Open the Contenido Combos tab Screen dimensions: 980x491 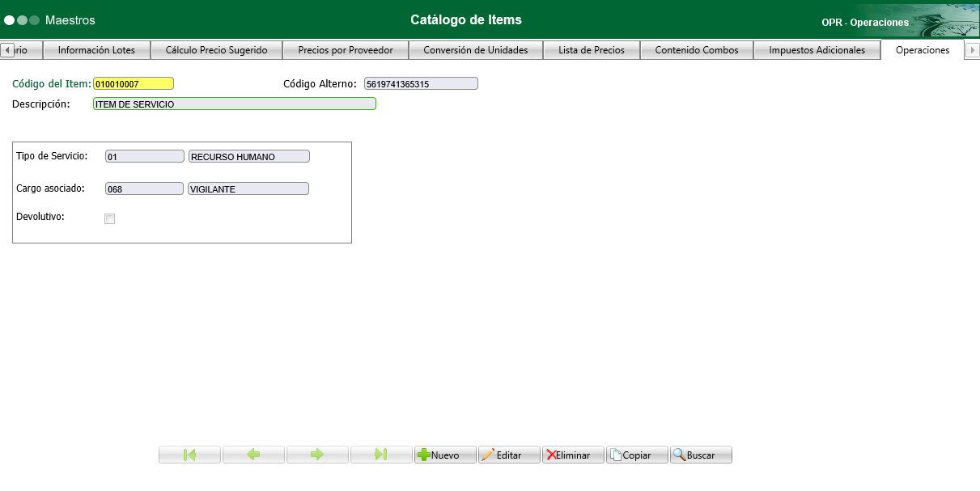(697, 50)
